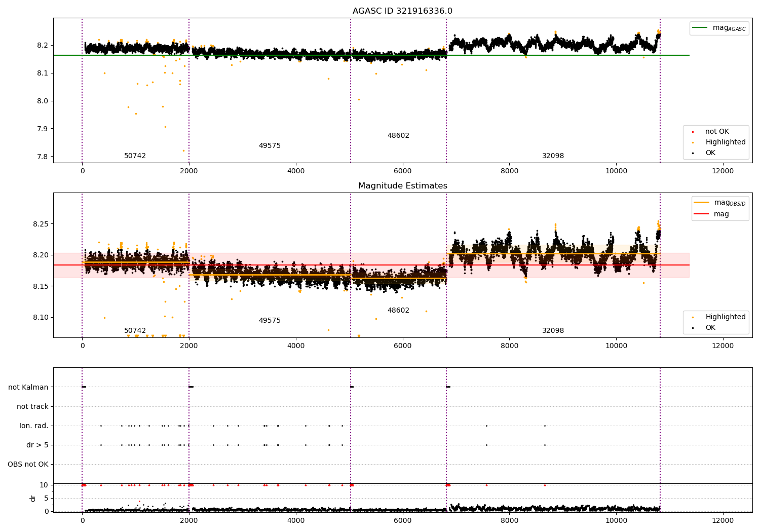Click obsid label 48602 in Magnitude Estimates plot

398,311
